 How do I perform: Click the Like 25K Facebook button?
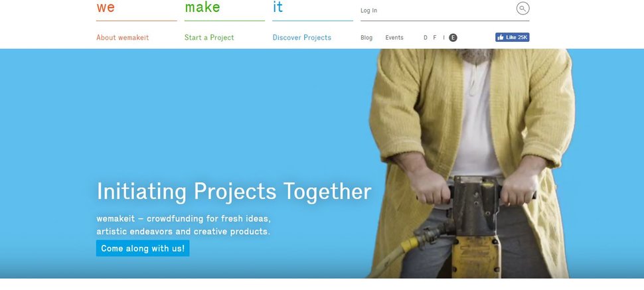click(x=512, y=37)
